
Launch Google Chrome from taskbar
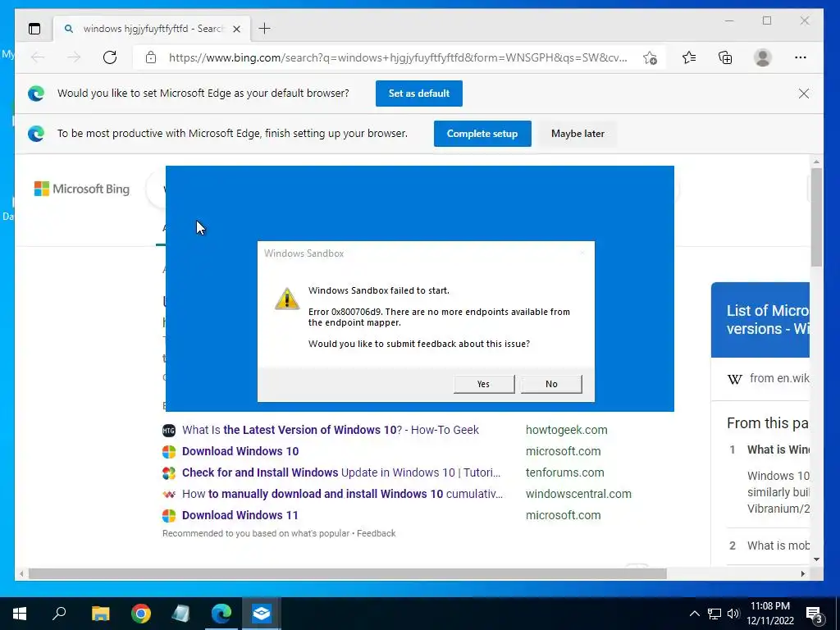click(141, 614)
